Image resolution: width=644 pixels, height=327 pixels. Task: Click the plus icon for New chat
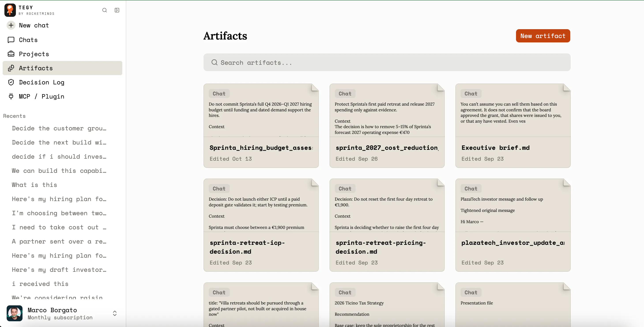tap(11, 25)
